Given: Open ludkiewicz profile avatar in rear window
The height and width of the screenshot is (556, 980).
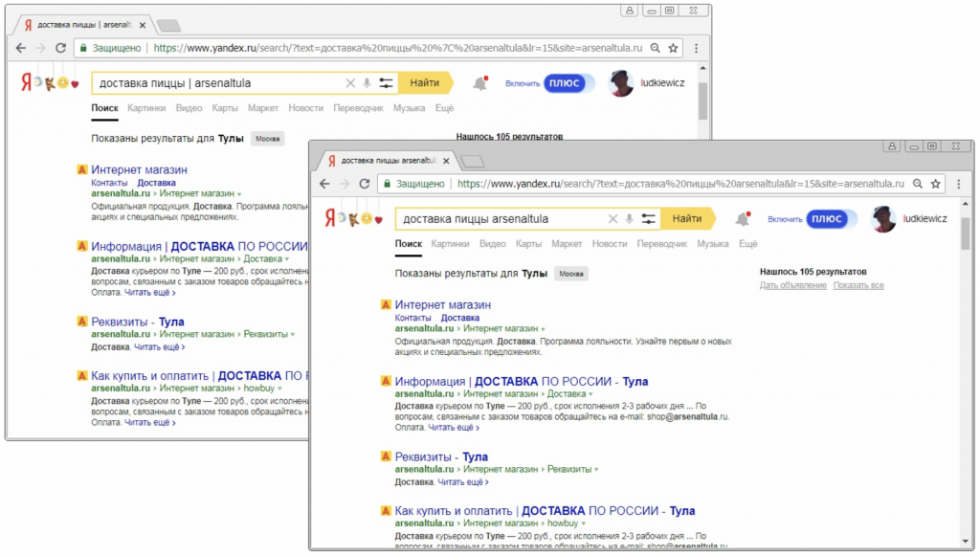Looking at the screenshot, I should (620, 83).
